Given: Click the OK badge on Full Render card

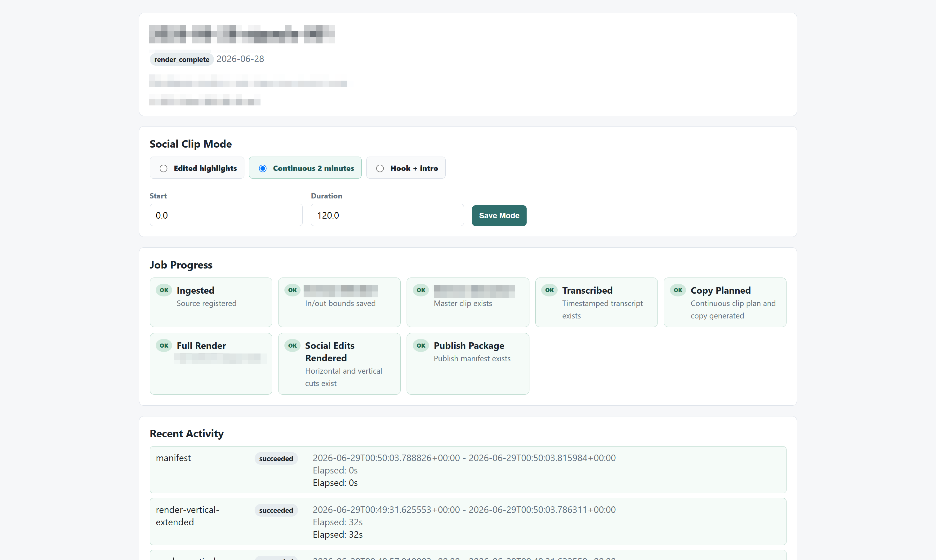Looking at the screenshot, I should pos(164,345).
